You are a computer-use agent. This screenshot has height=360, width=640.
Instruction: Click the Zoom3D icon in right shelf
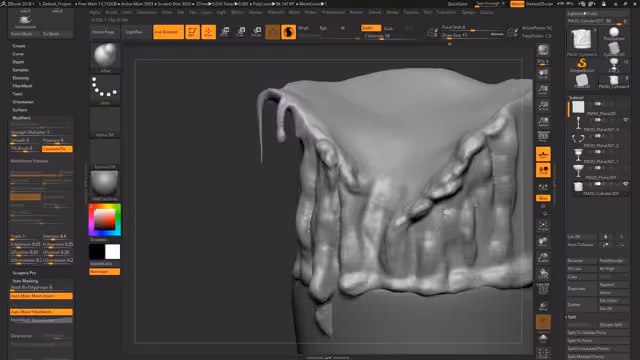(543, 258)
